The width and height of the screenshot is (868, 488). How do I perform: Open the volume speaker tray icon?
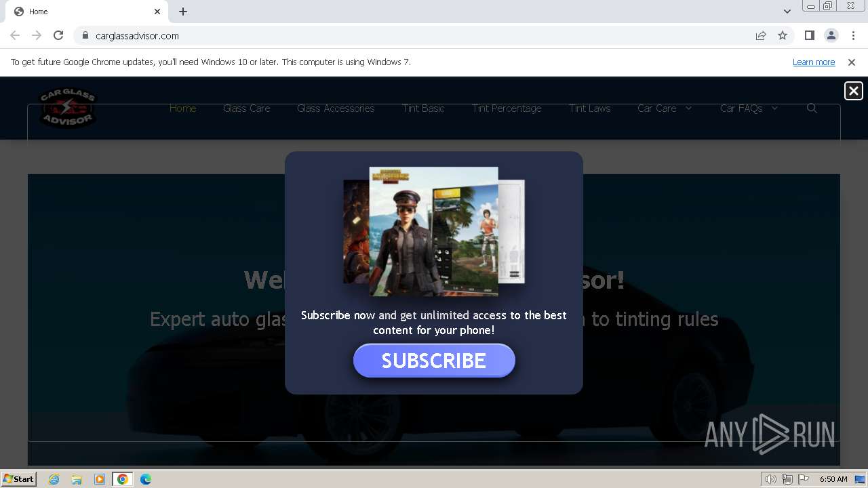pos(771,479)
